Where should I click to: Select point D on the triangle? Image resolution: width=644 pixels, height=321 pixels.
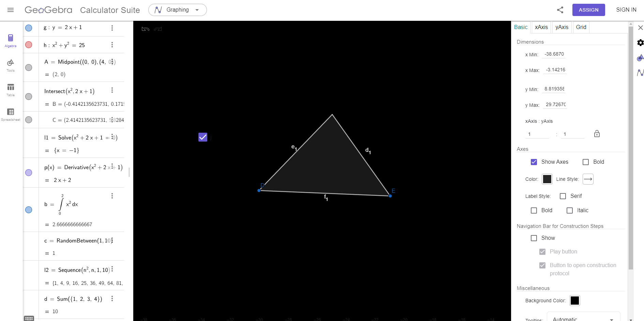pos(259,190)
